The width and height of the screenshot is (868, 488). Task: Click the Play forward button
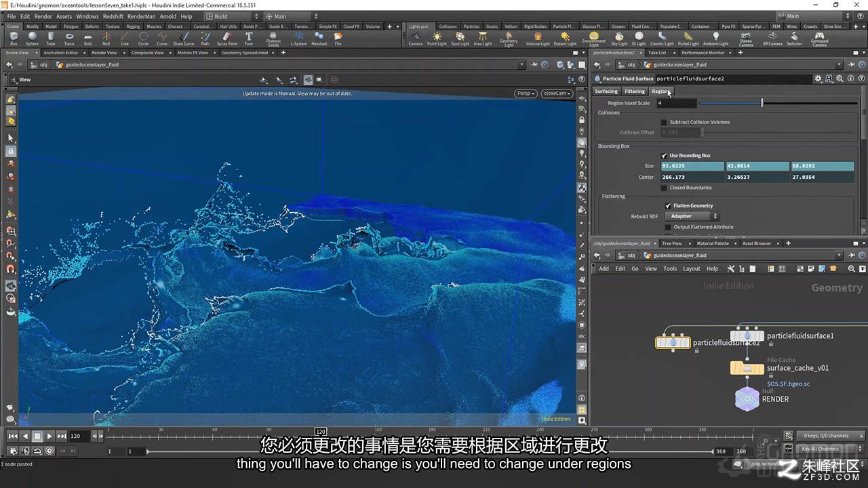coord(50,436)
